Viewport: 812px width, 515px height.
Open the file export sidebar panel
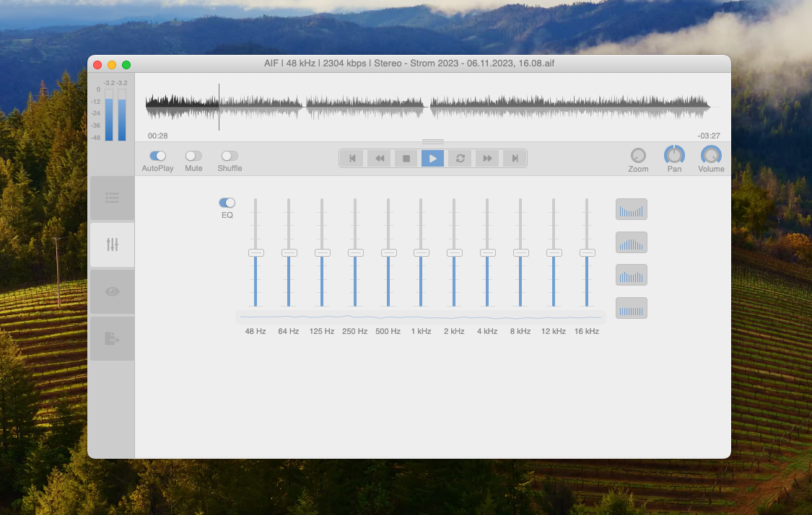(112, 338)
